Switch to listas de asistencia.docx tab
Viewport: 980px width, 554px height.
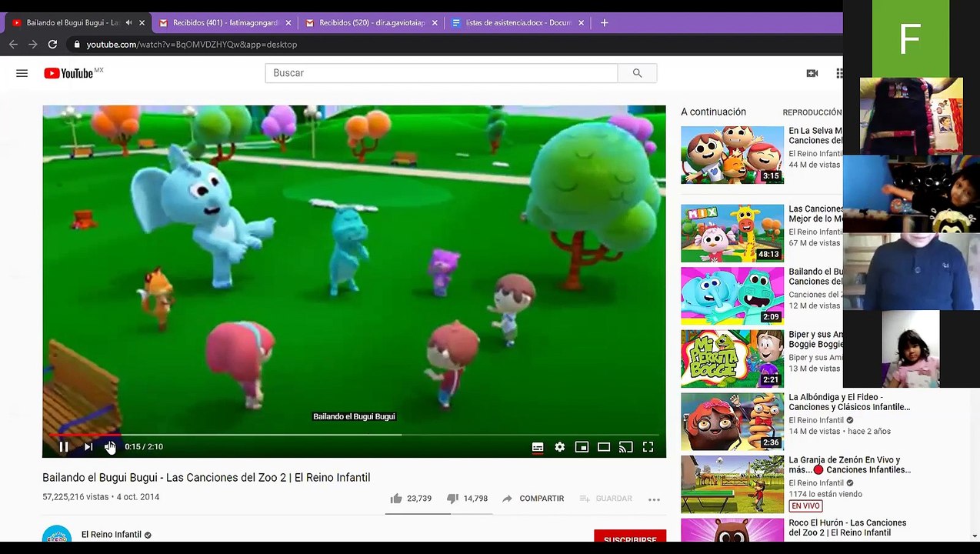pos(517,23)
